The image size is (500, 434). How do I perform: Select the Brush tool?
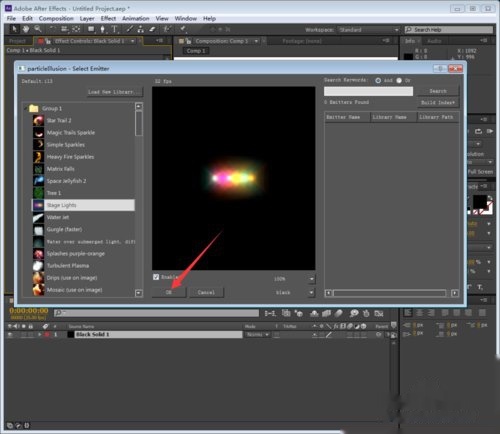click(129, 29)
